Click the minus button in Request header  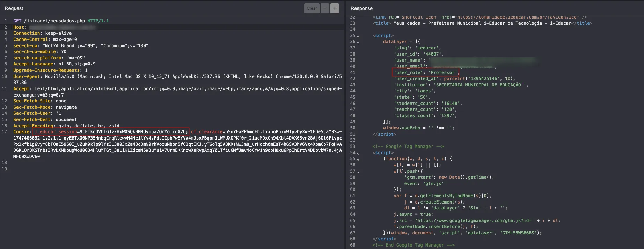click(325, 8)
